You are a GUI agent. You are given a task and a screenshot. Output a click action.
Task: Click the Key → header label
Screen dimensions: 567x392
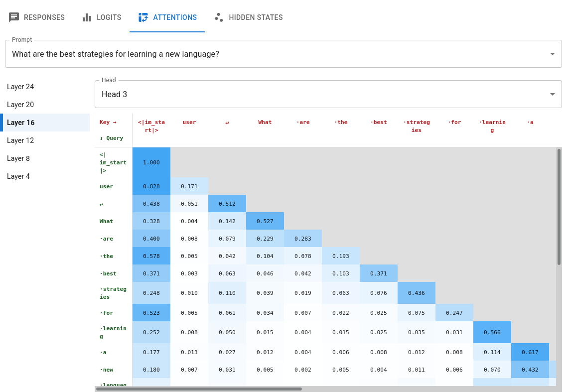pos(108,122)
